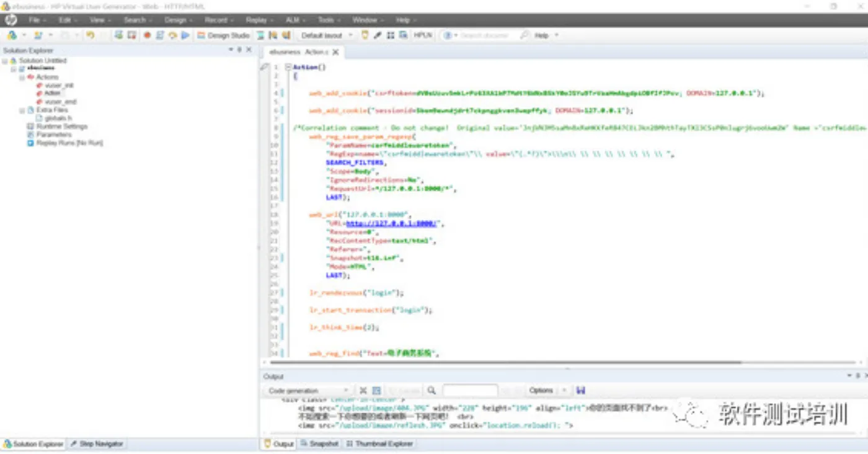Viewport: 868px width, 454px height.
Task: Click the HPLN toolbar button
Action: pos(423,35)
